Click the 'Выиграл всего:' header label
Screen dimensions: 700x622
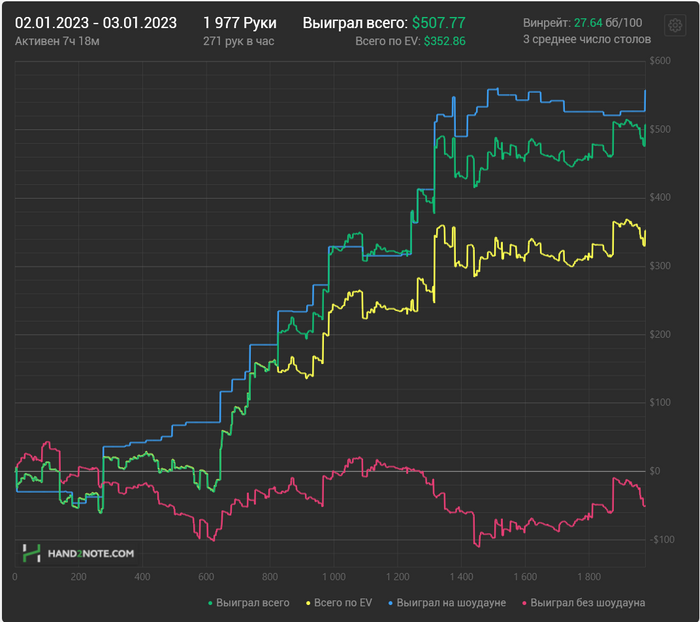pos(355,23)
